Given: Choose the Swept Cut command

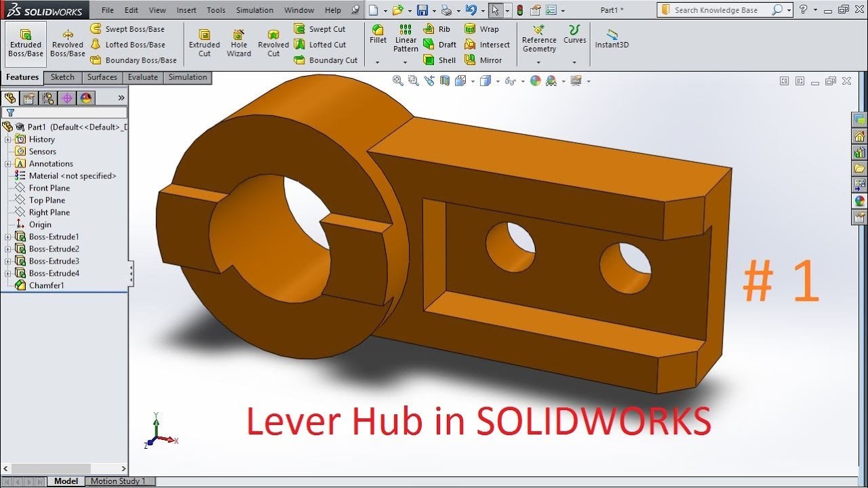Looking at the screenshot, I should (x=320, y=29).
